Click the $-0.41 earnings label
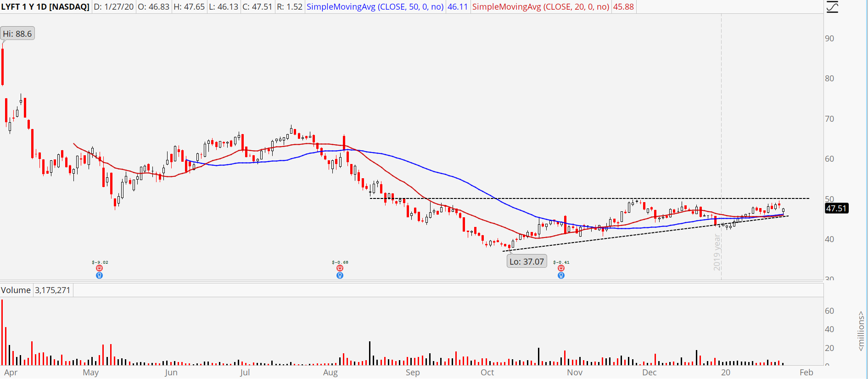This screenshot has width=868, height=379. click(561, 262)
